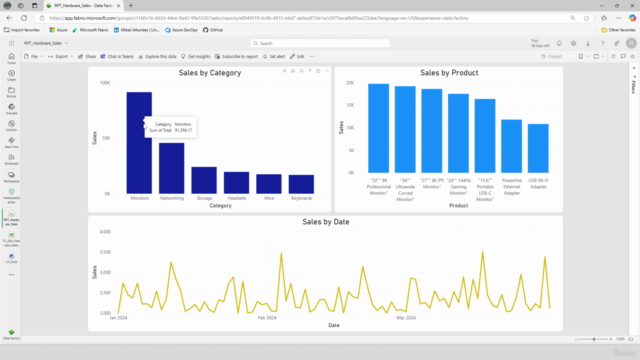
Task: Open Workspaces in the left sidebar
Action: click(11, 177)
